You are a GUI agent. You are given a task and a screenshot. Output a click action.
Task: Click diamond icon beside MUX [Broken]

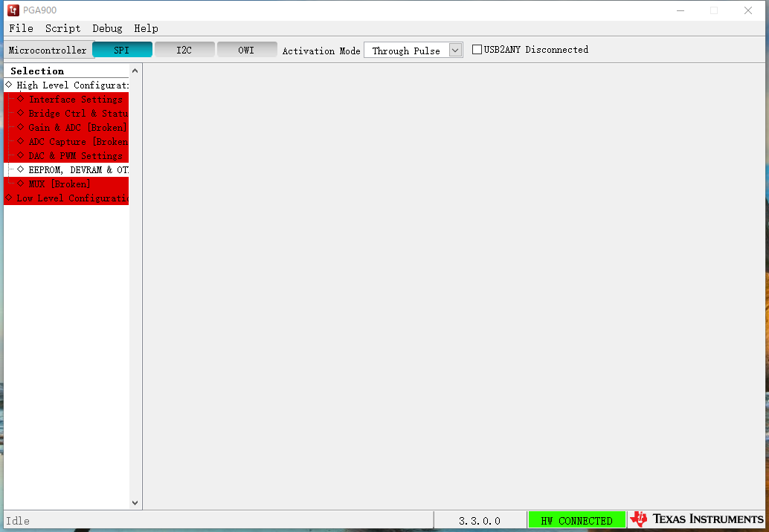pos(21,184)
